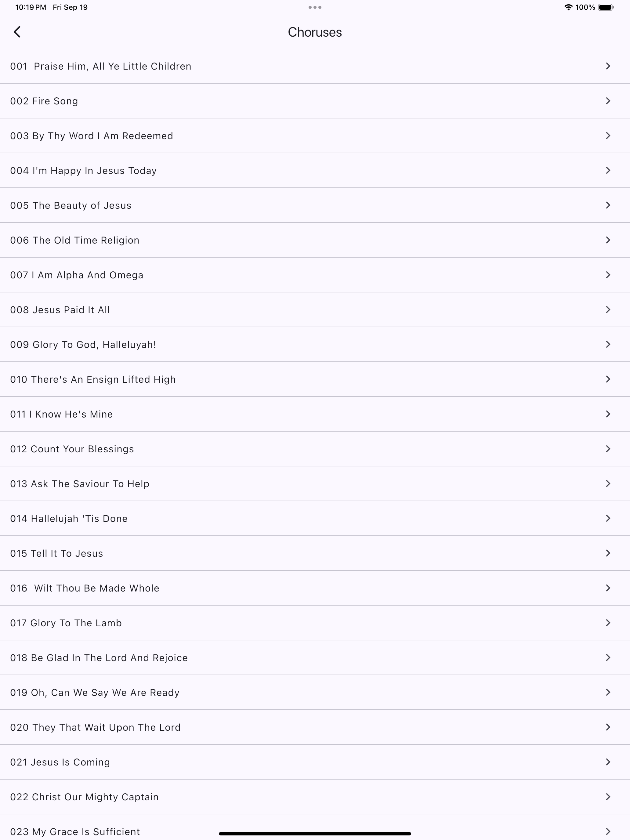Tap chevron beside Glory To The Lamb
Screen dimensions: 630x840
608,623
